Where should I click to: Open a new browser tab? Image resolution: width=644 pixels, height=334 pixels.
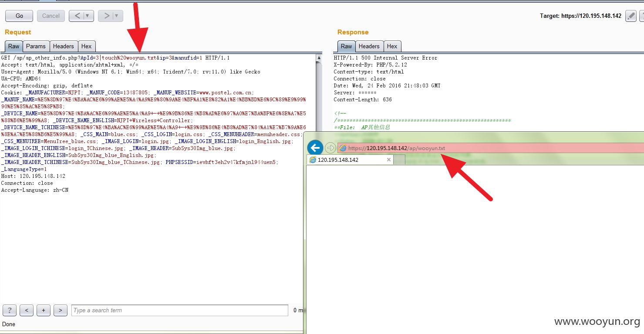pyautogui.click(x=399, y=160)
